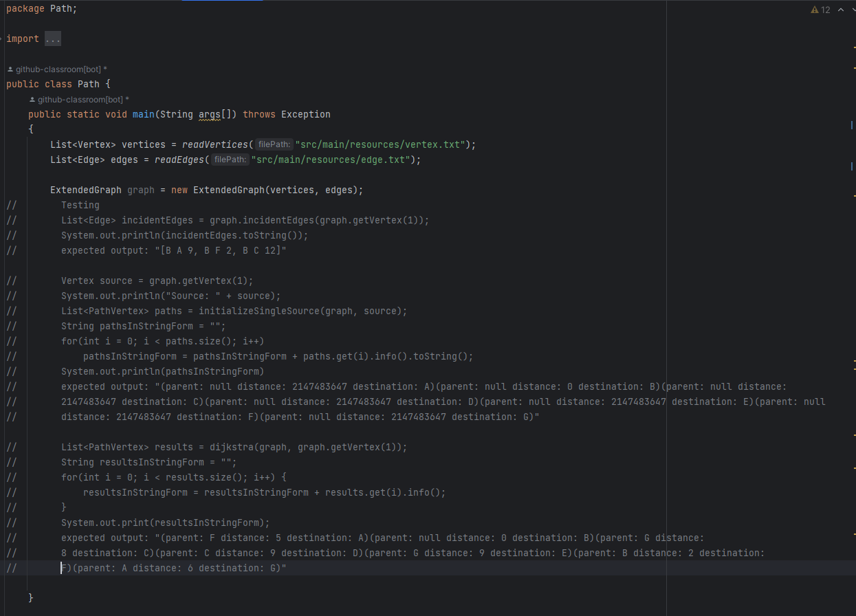
Task: Click the readVertices method call
Action: 213,144
